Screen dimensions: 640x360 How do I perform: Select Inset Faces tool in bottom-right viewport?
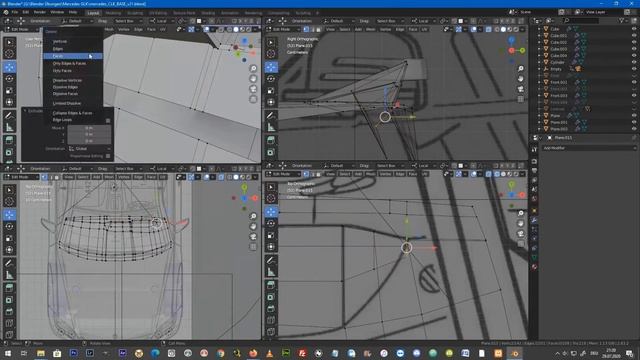[271, 297]
